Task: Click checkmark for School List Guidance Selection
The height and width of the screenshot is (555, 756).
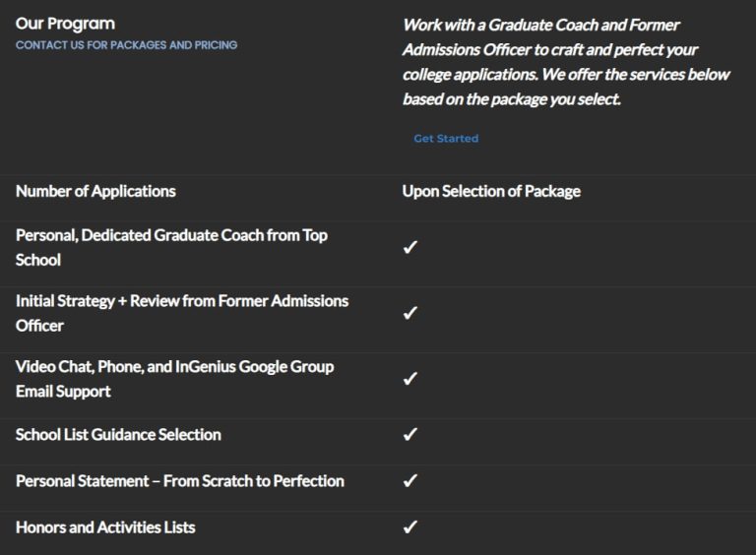Action: (410, 434)
